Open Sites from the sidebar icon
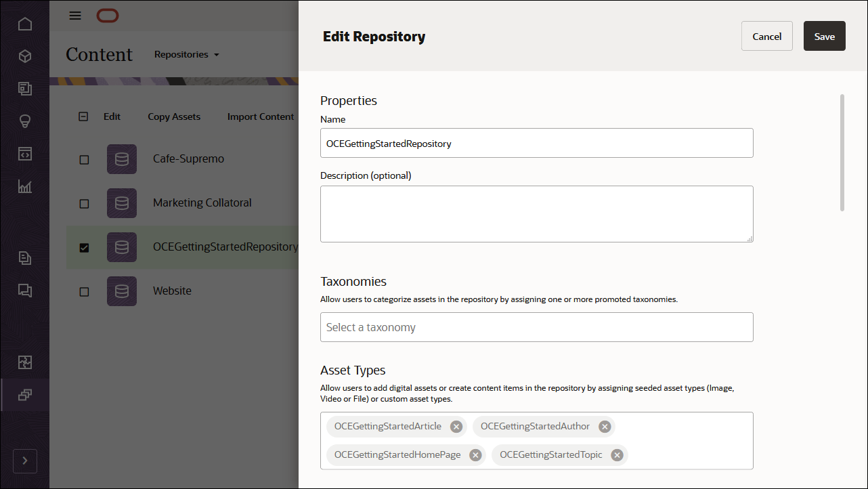Image resolution: width=868 pixels, height=489 pixels. (25, 89)
